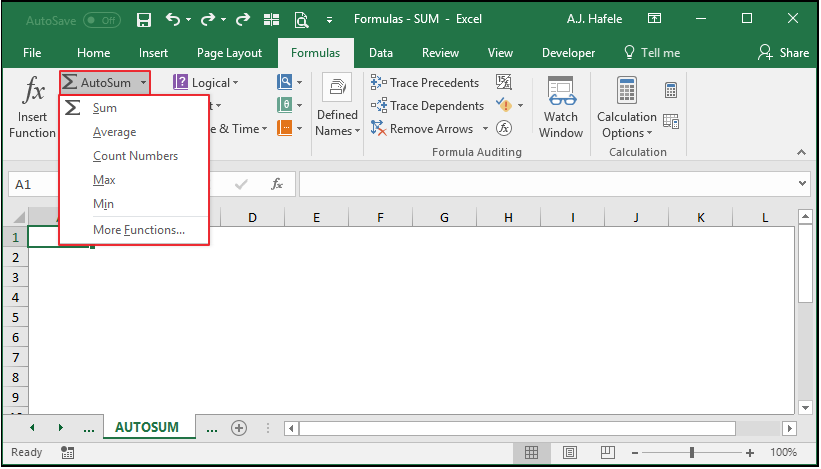Click the Insert Function fx button
This screenshot has width=821, height=469.
point(32,107)
